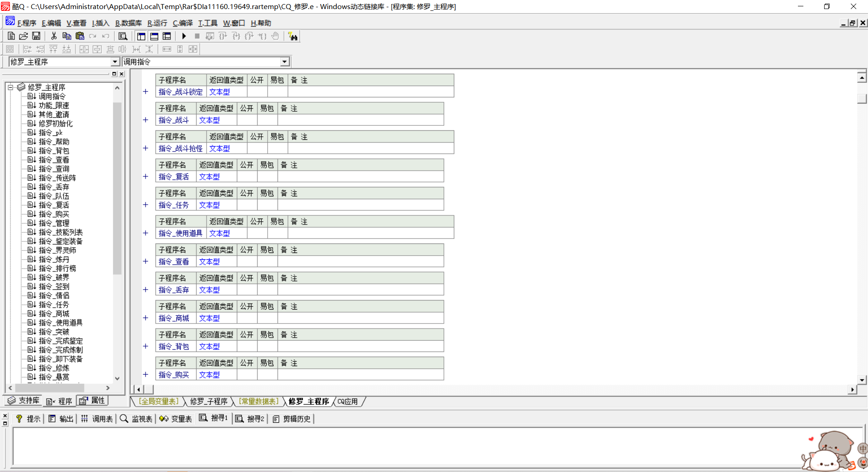Open the 修罗_主程序 combo box dropdown arrow

pos(115,62)
